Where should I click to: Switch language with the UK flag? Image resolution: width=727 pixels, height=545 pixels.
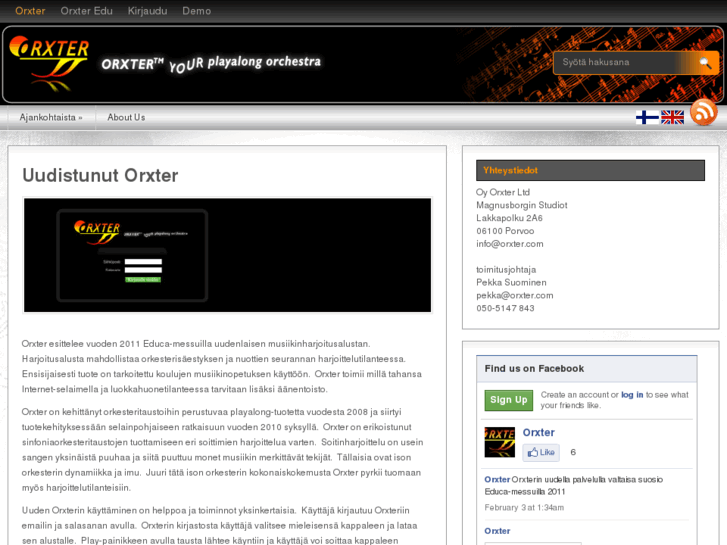tap(672, 117)
